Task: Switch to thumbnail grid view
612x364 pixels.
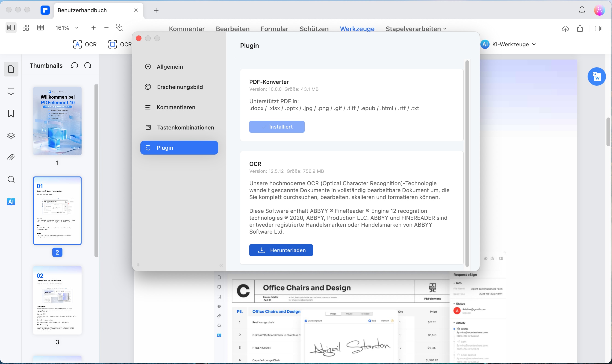Action: [x=26, y=28]
